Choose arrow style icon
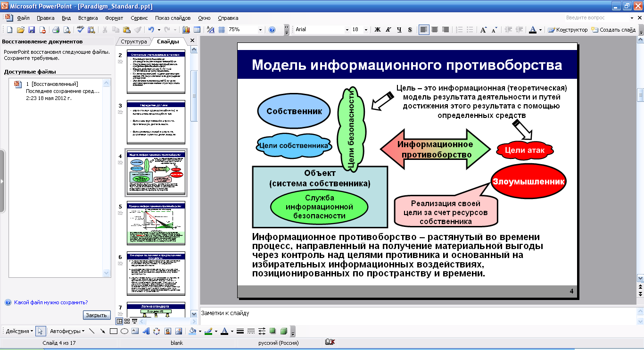The width and height of the screenshot is (644, 350). coord(262,331)
